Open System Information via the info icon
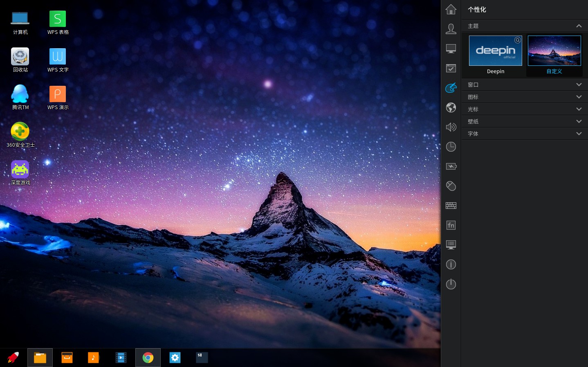Screen dimensions: 588x367 click(451, 264)
